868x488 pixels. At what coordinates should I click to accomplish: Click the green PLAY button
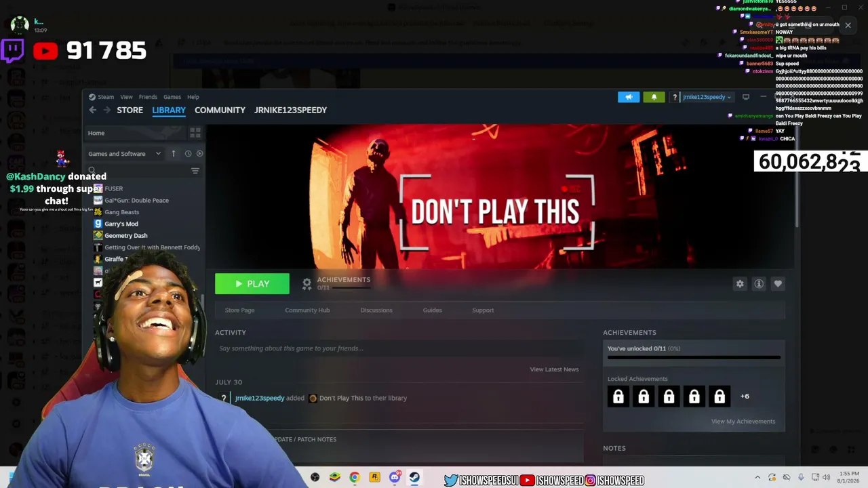[x=252, y=284]
